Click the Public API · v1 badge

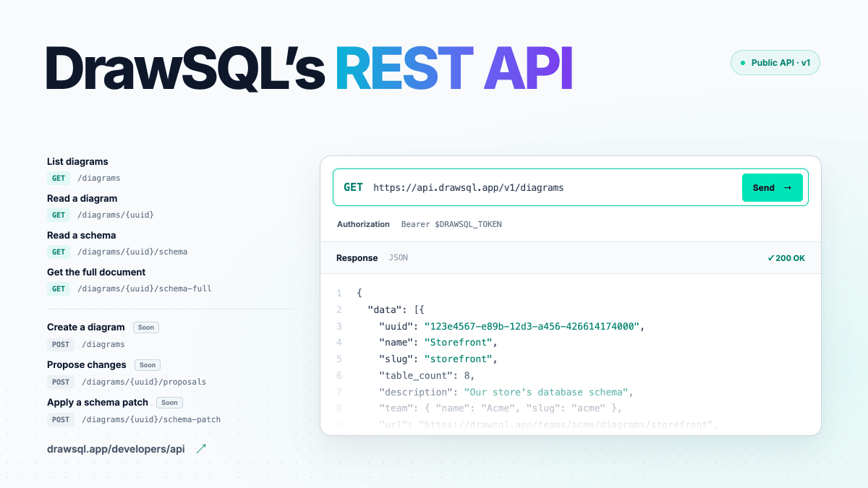click(x=775, y=63)
